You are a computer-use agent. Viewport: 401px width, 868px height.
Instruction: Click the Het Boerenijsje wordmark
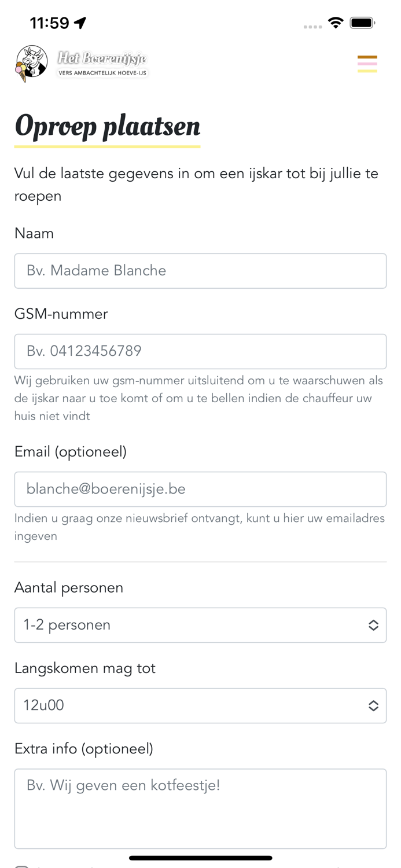(102, 63)
